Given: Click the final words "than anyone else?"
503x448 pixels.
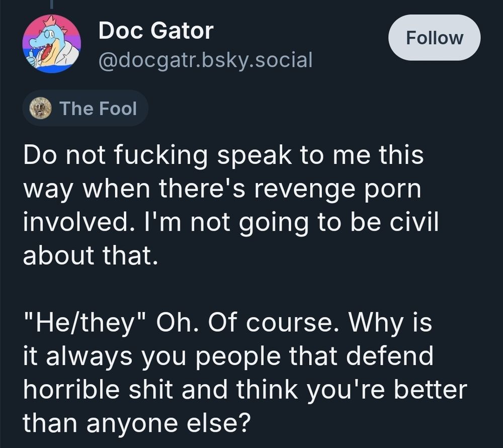Looking at the screenshot, I should point(136,422).
